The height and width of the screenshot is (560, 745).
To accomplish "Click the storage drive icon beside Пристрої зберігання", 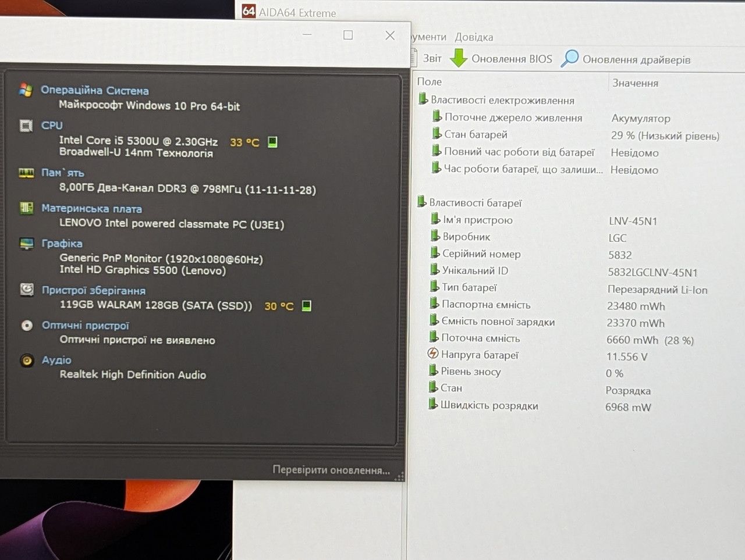I will [x=27, y=289].
